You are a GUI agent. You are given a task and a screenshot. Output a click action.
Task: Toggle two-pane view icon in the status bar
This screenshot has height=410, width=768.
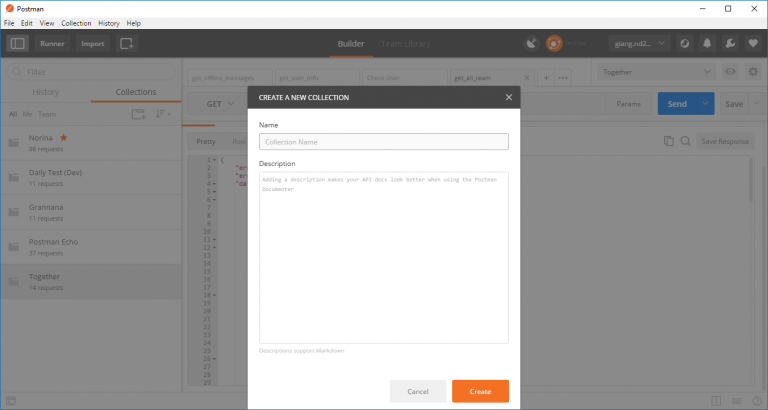coord(716,401)
